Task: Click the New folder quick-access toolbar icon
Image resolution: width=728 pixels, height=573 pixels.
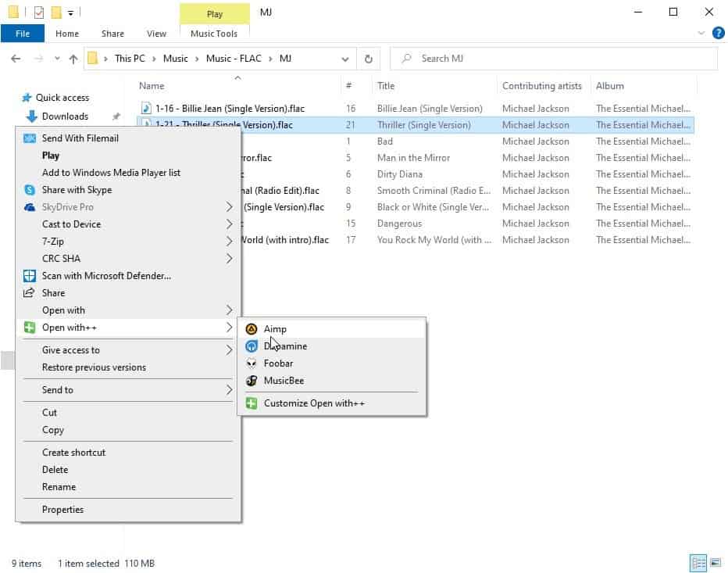Action: (57, 12)
